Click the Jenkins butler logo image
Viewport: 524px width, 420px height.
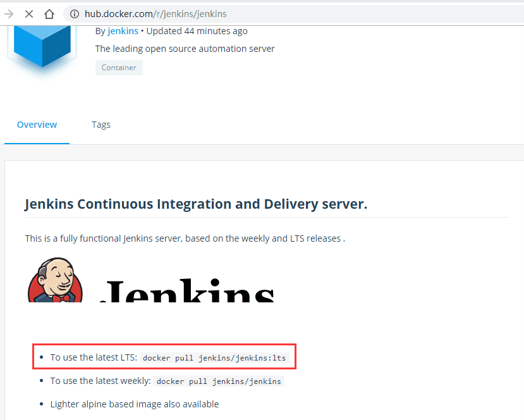coord(55,280)
